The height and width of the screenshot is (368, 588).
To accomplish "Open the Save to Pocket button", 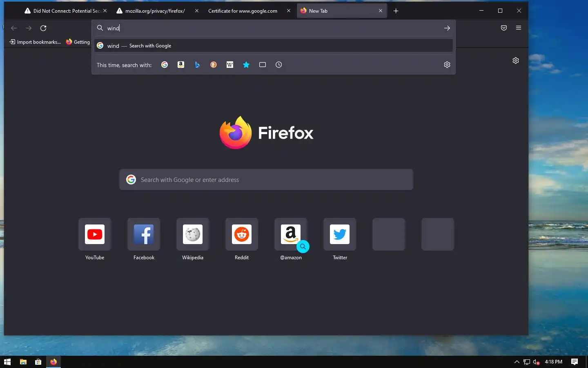I will pos(504,28).
